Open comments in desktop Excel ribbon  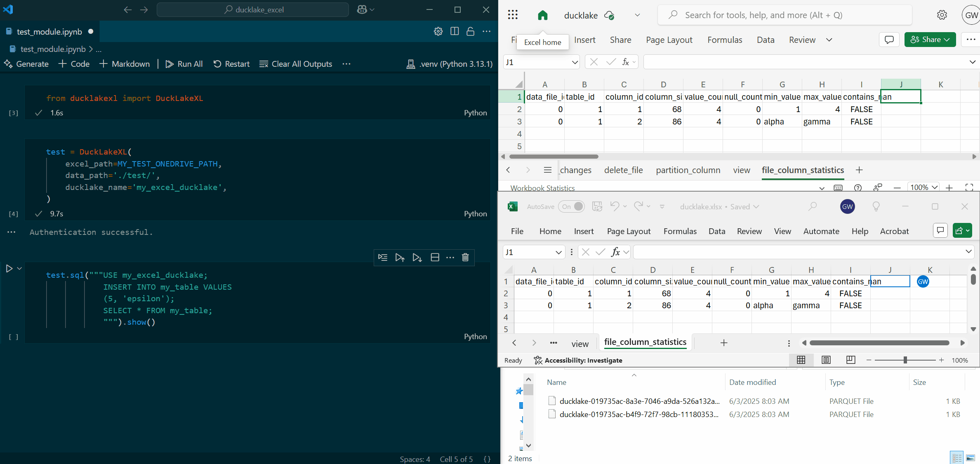click(940, 230)
